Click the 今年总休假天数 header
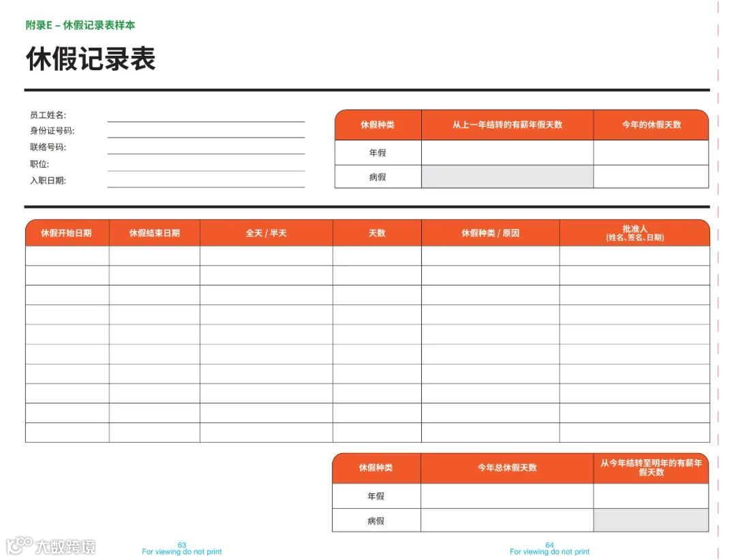Image resolution: width=736 pixels, height=560 pixels. [507, 467]
